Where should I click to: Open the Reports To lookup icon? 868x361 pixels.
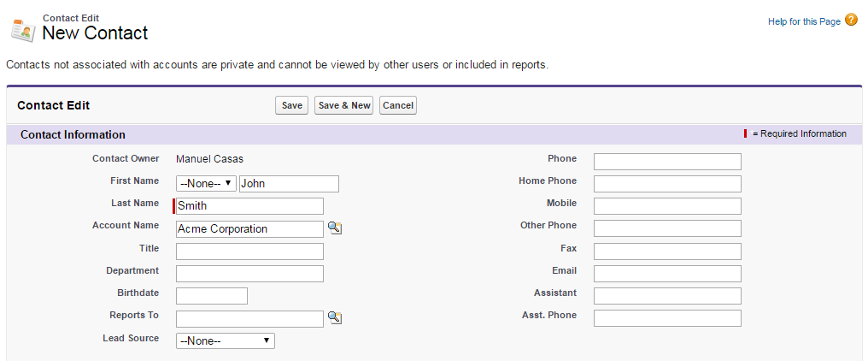[335, 318]
